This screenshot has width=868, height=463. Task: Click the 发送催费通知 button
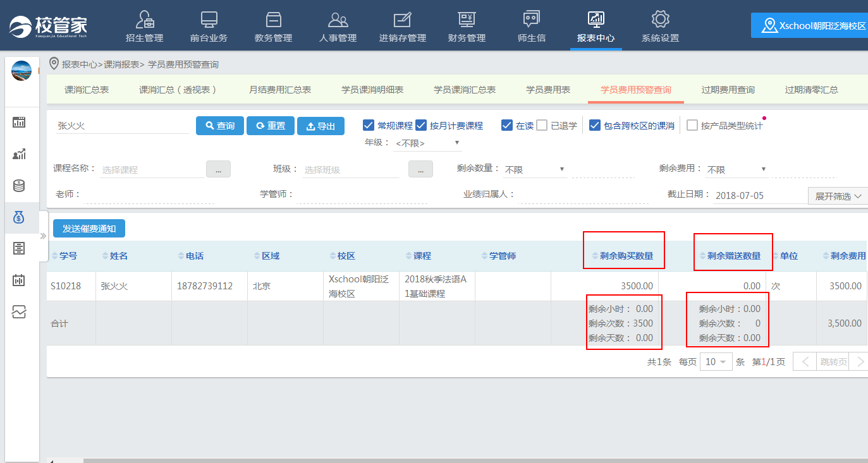coord(89,228)
